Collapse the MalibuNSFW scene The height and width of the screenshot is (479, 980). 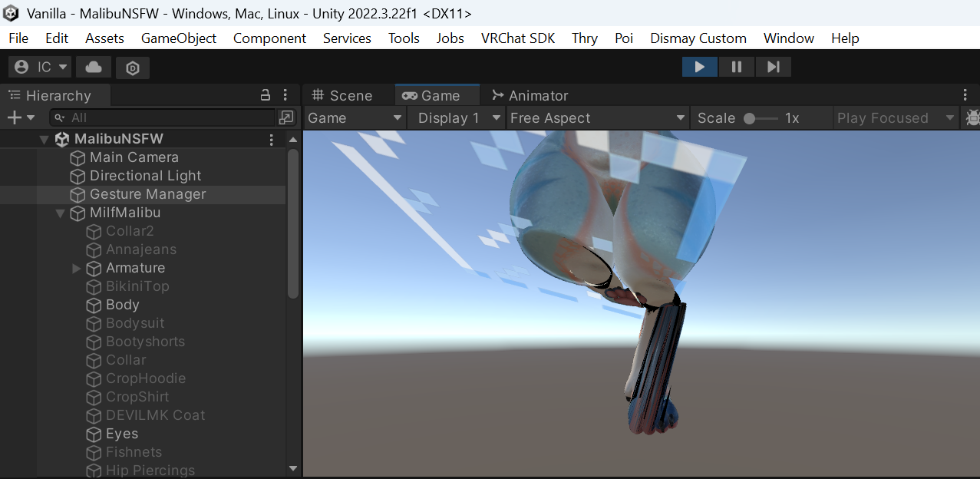pyautogui.click(x=44, y=140)
